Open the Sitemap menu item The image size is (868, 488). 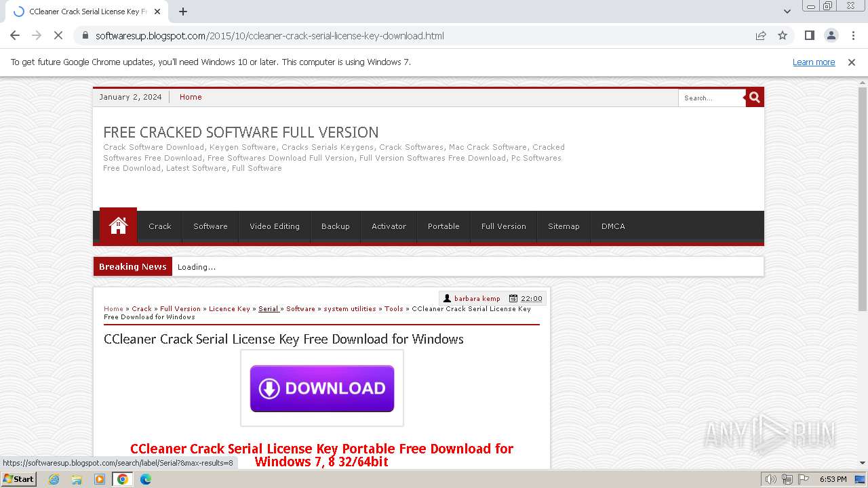[x=564, y=226]
